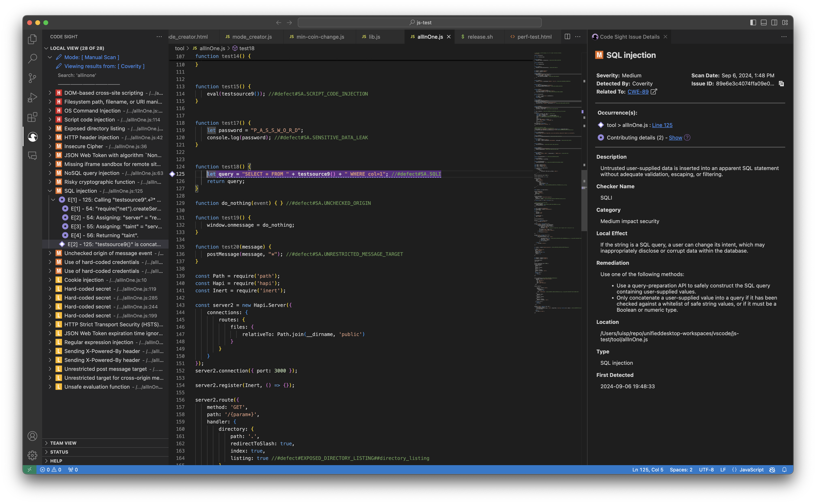This screenshot has height=504, width=816.
Task: Click Ln 125, Col 5 in status bar
Action: (x=647, y=470)
